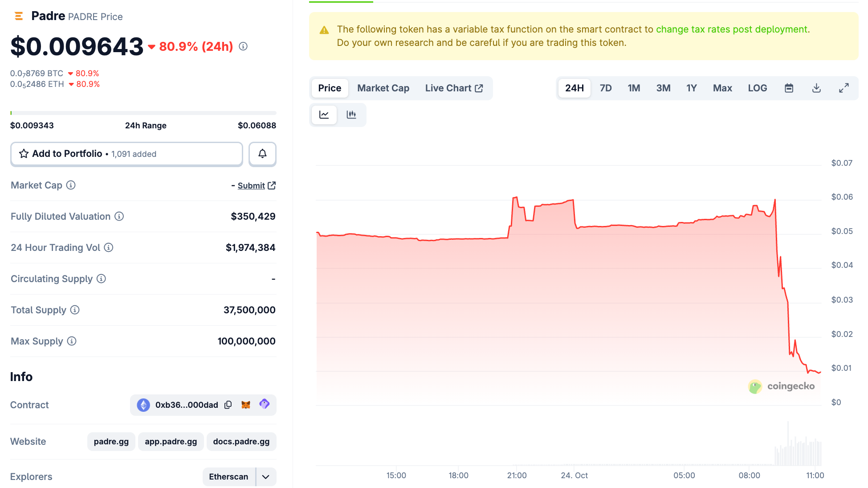
Task: Copy the contract address
Action: pos(228,405)
